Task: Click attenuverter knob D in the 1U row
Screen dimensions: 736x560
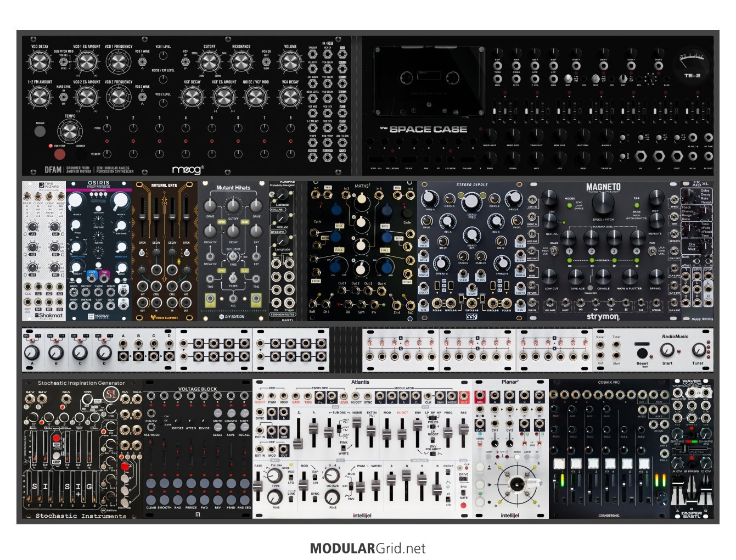Action: click(104, 352)
